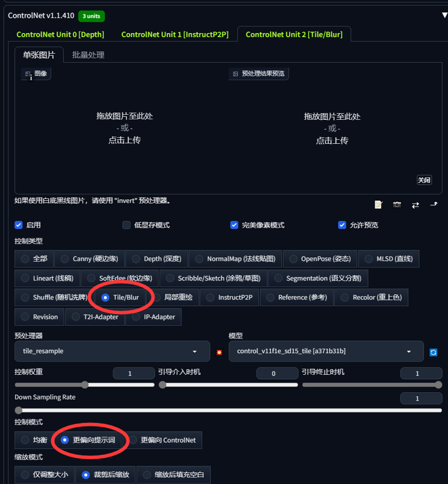Open ControlNet Unit 2 [Tile/Blur] tab
The image size is (448, 484).
point(294,35)
